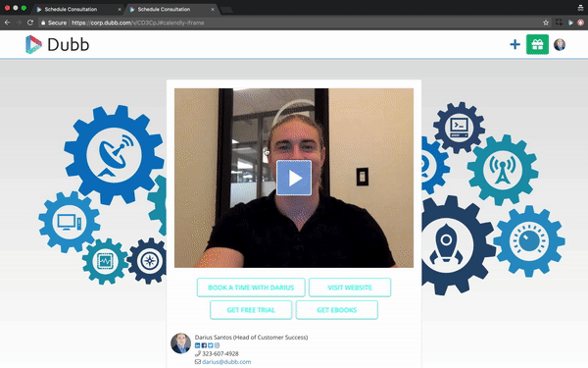Image resolution: width=588 pixels, height=368 pixels.
Task: Open the green gift box button
Action: tap(537, 45)
